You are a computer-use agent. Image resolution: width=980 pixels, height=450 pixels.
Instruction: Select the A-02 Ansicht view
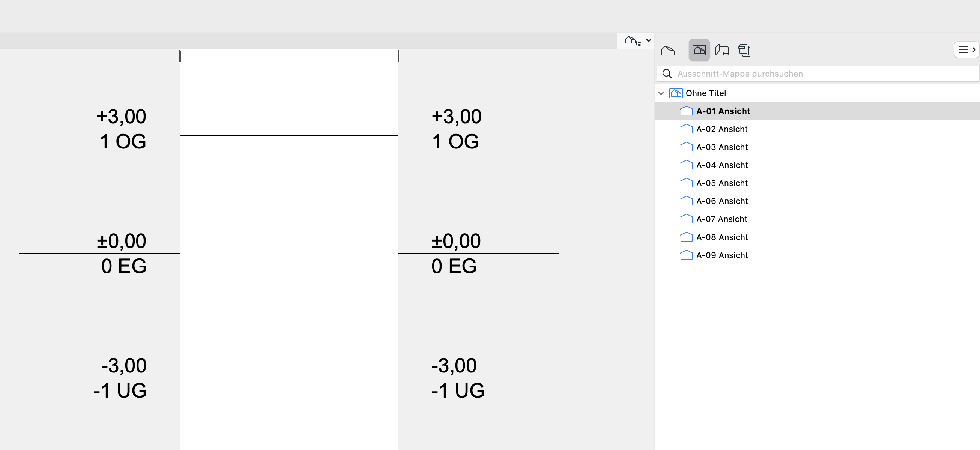(817, 129)
